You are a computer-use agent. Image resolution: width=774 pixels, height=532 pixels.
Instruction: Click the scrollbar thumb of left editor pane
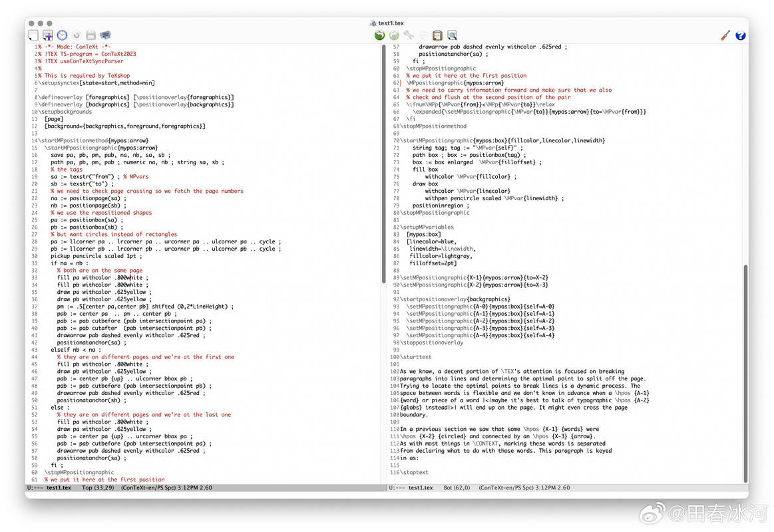click(383, 164)
